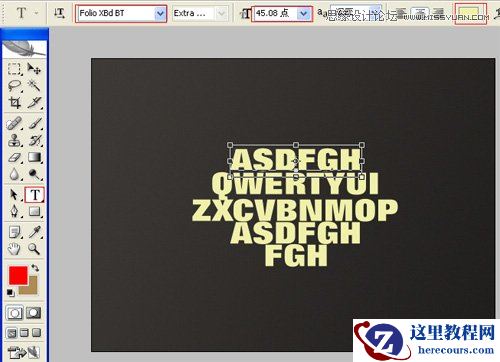Select the Rectangle shape tool

tap(34, 211)
